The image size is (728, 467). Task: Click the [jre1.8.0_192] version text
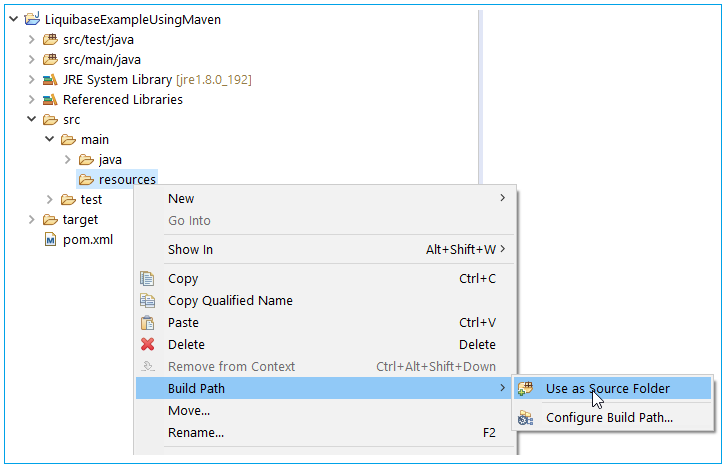tap(214, 80)
